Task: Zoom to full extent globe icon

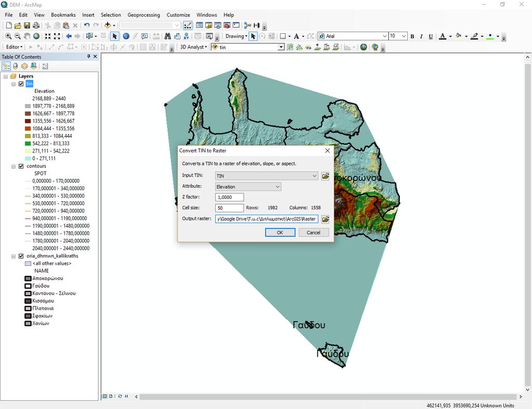Action: pos(36,36)
